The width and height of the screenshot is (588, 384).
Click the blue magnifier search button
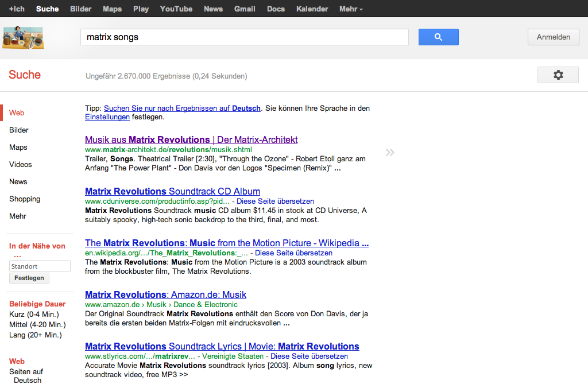[x=438, y=37]
